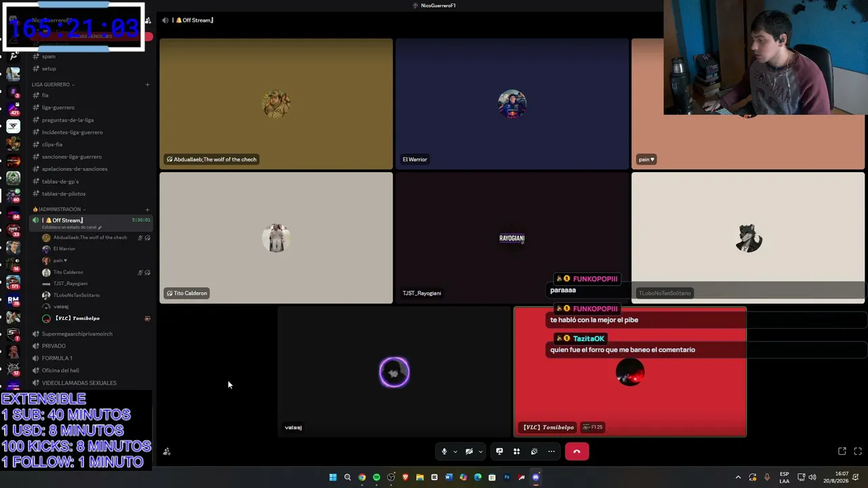
Task: Select TLoboNoTanSolitario in voice member list
Action: pyautogui.click(x=96, y=296)
